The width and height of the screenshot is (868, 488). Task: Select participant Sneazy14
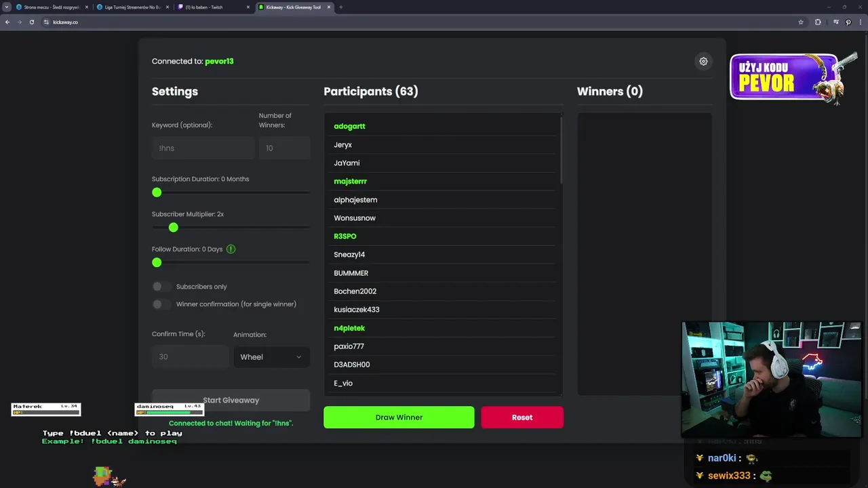[349, 254]
